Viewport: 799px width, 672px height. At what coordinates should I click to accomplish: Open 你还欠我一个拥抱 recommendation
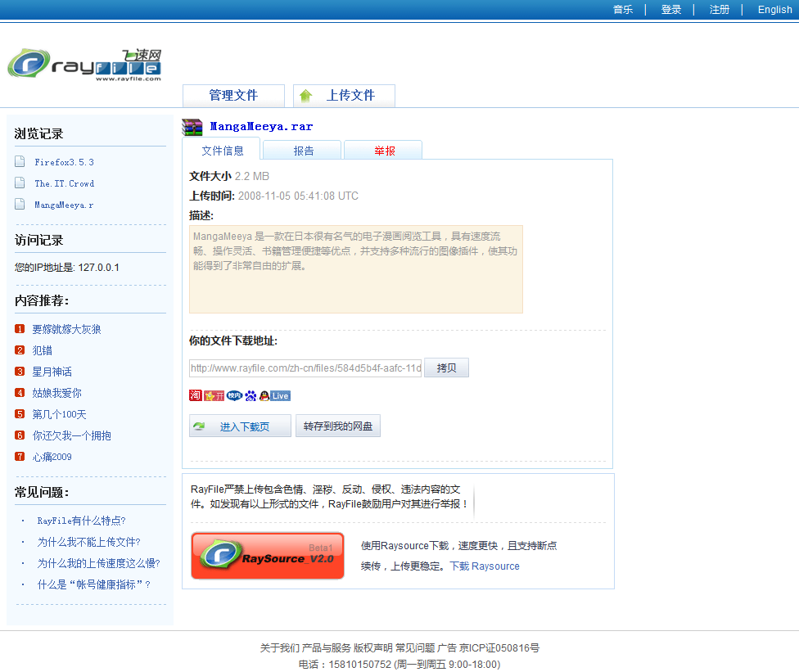tap(71, 435)
